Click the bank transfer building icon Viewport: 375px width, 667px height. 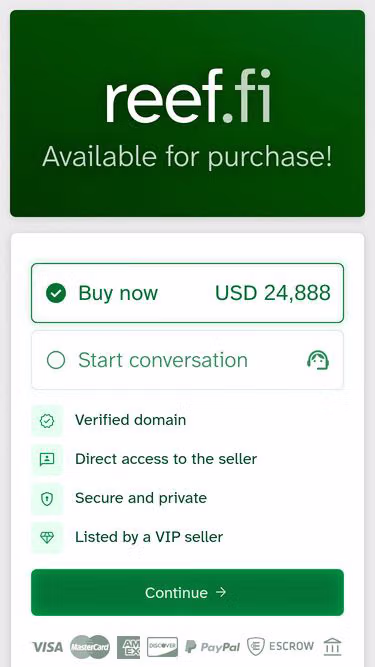coord(332,647)
